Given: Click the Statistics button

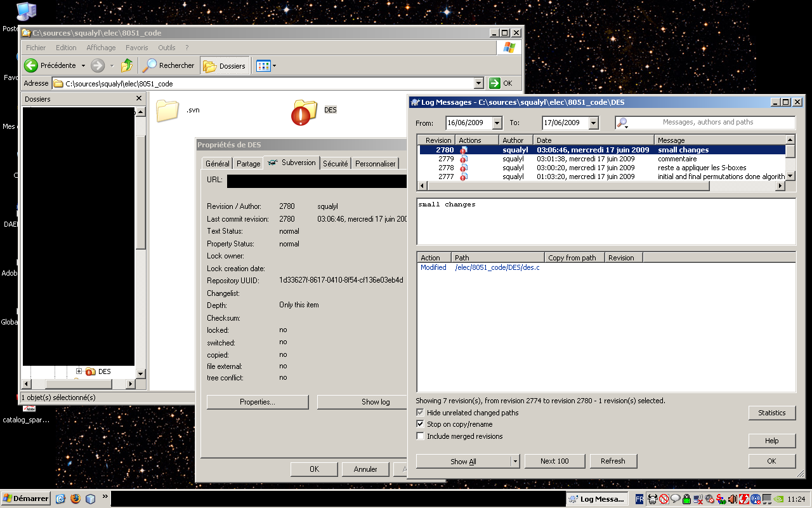Looking at the screenshot, I should click(x=771, y=413).
